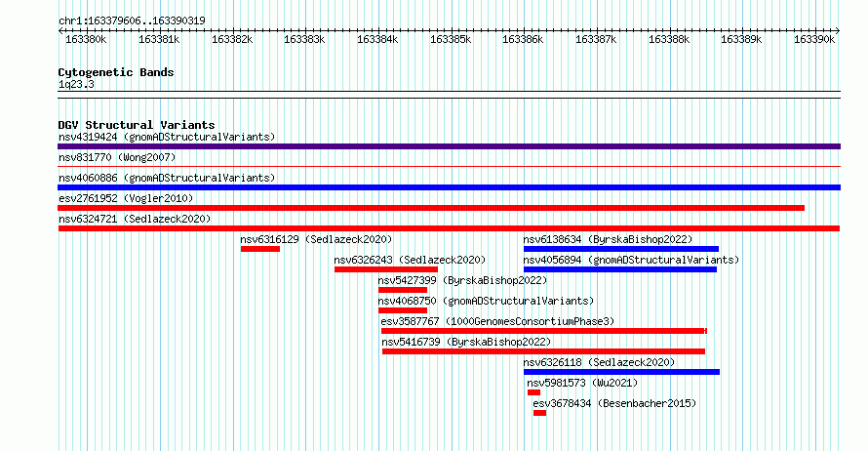Click ruler position 163382k
868x451 pixels.
click(x=232, y=39)
